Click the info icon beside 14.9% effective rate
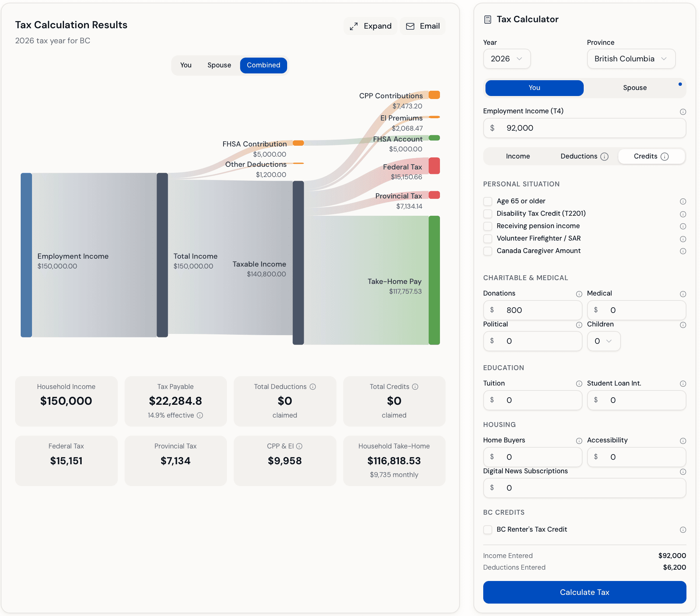The width and height of the screenshot is (700, 616). [200, 415]
